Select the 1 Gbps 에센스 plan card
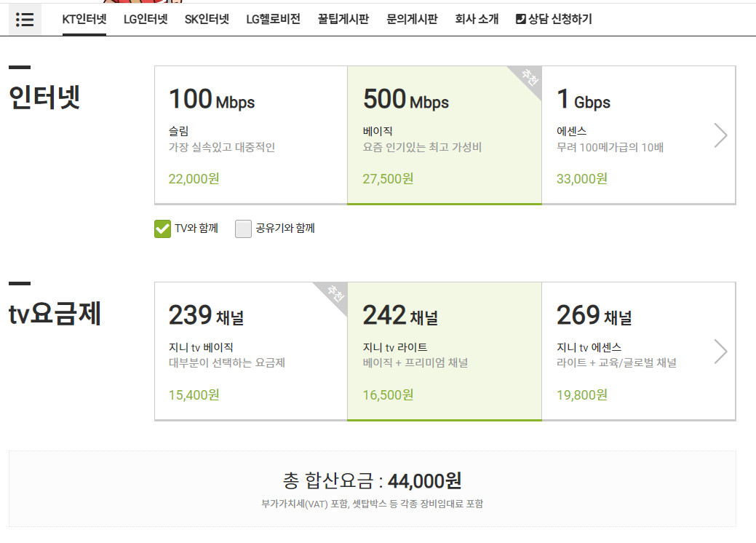756x543 pixels. coord(639,135)
